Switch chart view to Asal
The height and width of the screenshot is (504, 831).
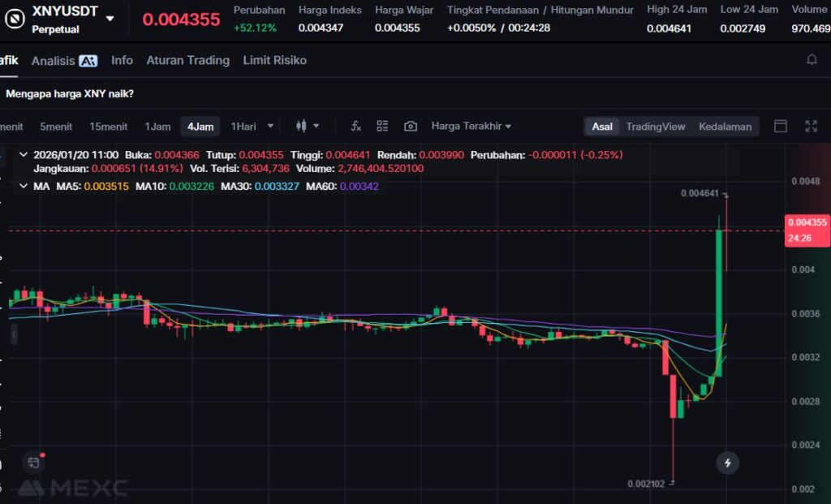(x=602, y=127)
